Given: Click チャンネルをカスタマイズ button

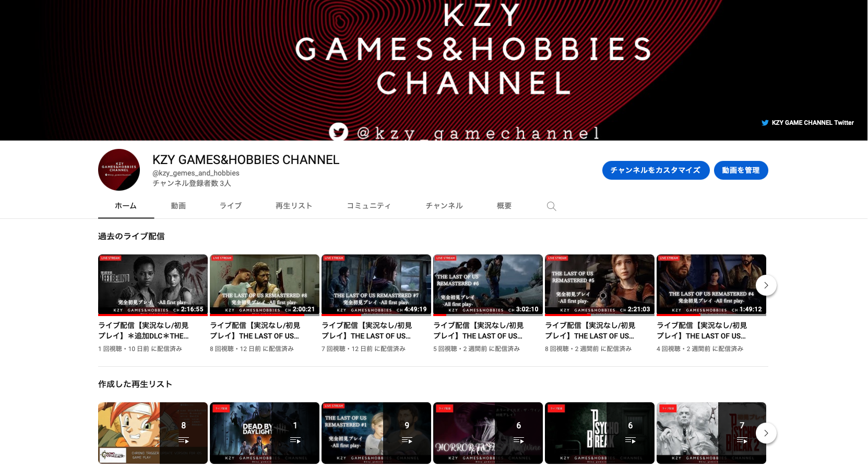Looking at the screenshot, I should click(x=656, y=170).
